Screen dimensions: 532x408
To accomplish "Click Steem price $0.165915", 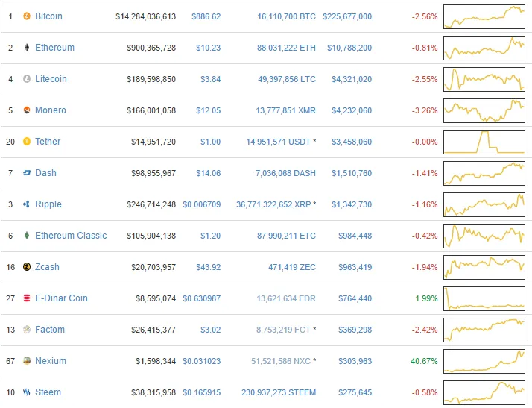I will click(x=201, y=392).
